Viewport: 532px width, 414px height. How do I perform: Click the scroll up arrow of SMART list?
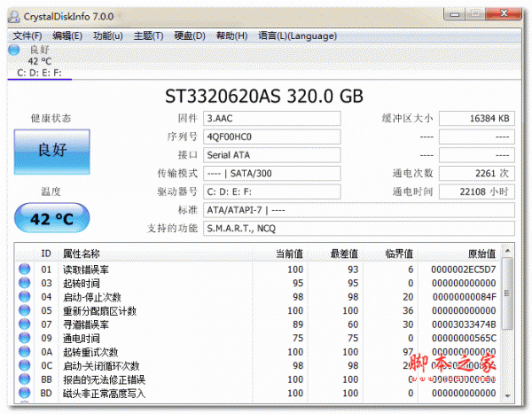coord(507,251)
